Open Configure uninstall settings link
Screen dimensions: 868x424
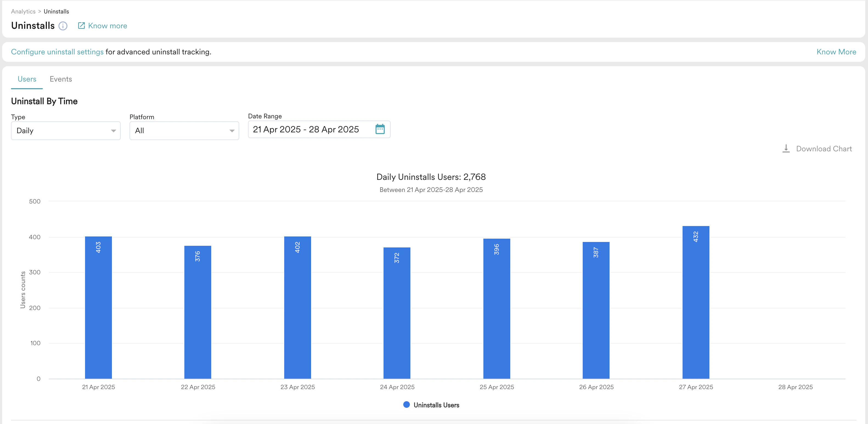pyautogui.click(x=57, y=52)
